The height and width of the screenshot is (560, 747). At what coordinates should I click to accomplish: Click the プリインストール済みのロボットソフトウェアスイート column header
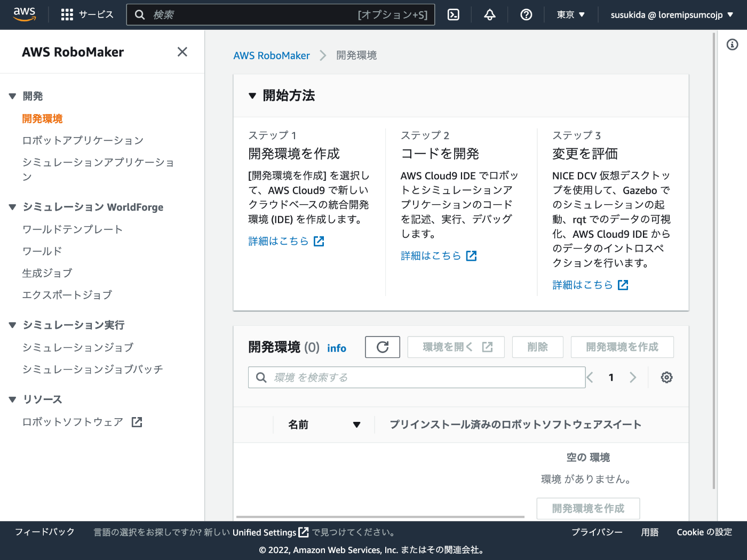[x=515, y=425]
